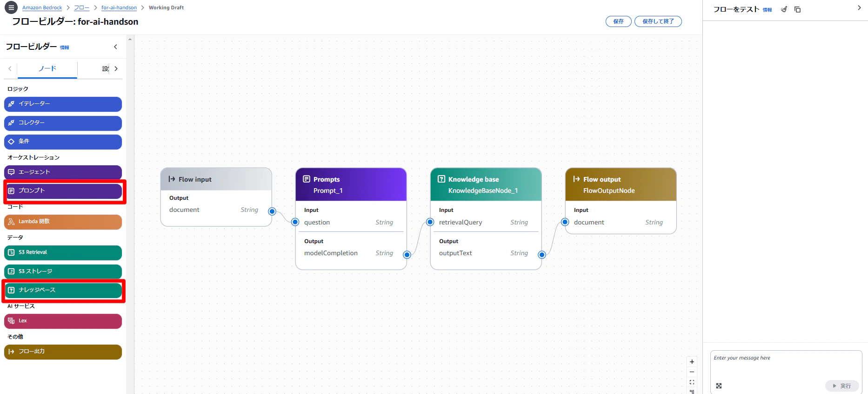Add an S3 Retrieval node
The height and width of the screenshot is (394, 868).
(63, 252)
